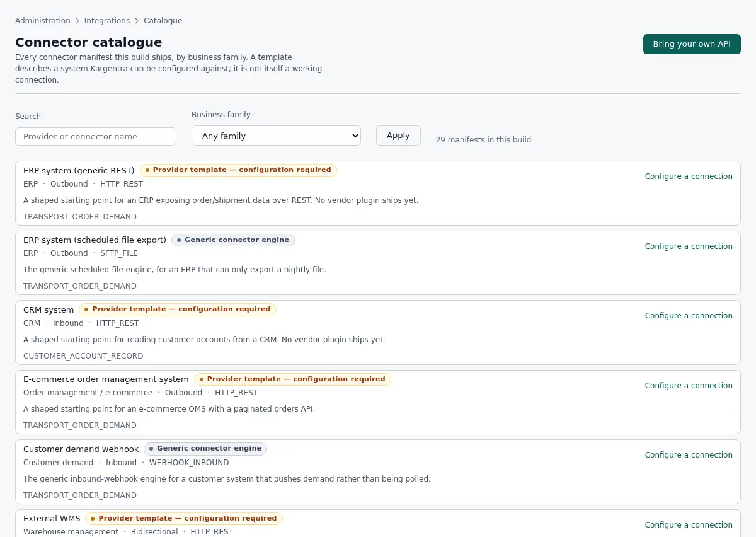Select the Catalogue breadcrumb item

163,21
